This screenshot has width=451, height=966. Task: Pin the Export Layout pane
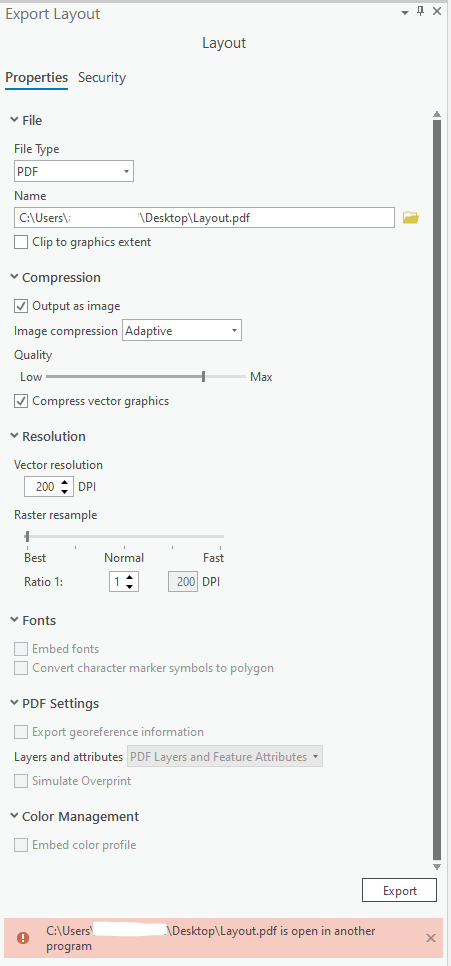(421, 12)
